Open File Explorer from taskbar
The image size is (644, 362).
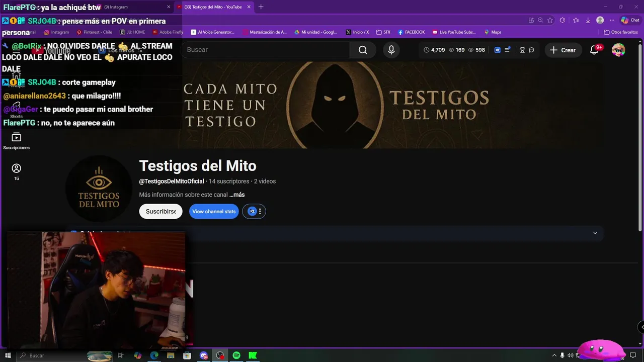tap(171, 355)
